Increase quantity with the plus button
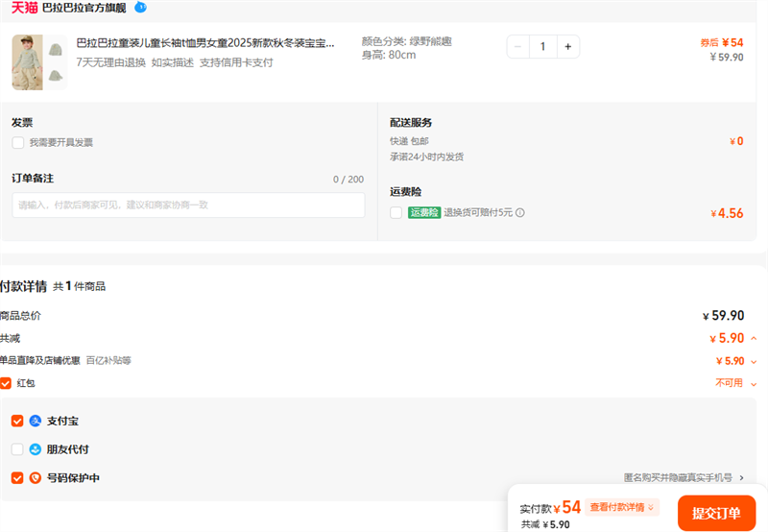768x532 pixels. (x=567, y=46)
